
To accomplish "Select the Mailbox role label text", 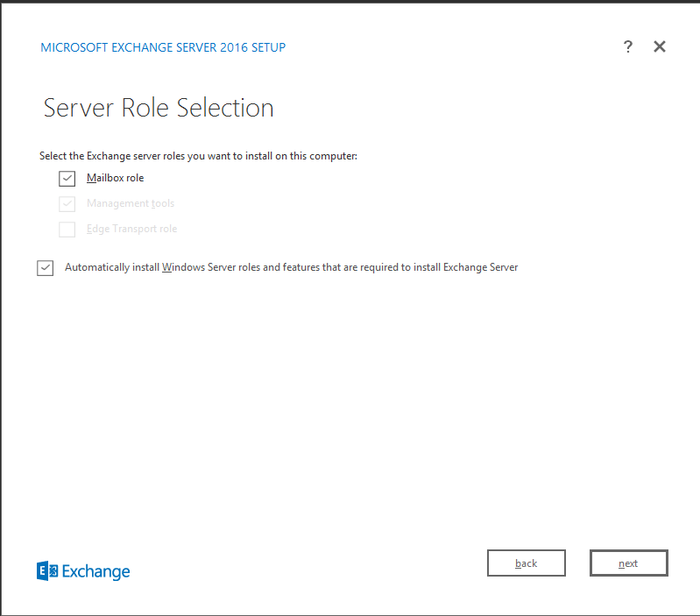I will tap(115, 178).
